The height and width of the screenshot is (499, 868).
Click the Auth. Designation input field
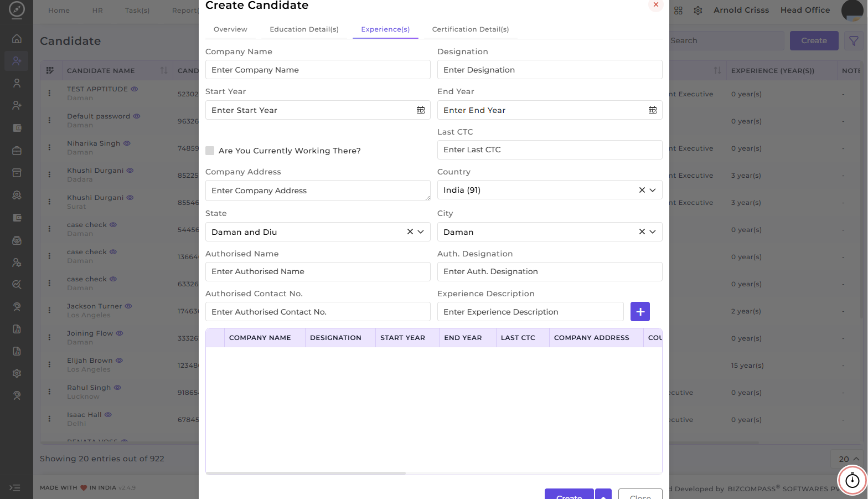[x=550, y=271]
